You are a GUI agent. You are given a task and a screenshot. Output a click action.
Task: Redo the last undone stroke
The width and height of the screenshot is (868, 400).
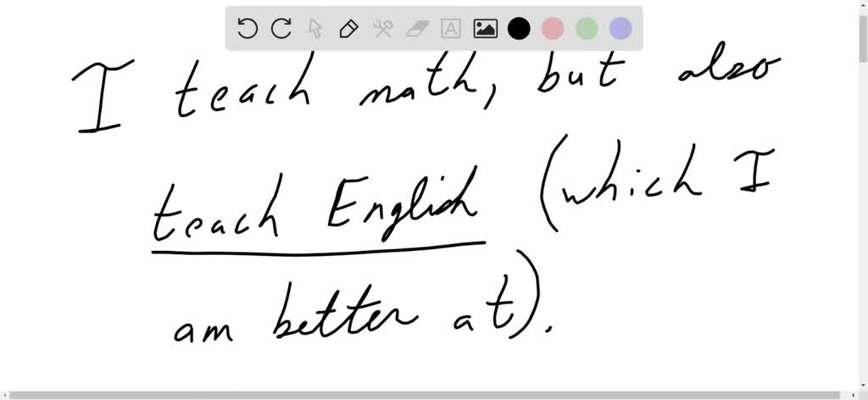281,28
